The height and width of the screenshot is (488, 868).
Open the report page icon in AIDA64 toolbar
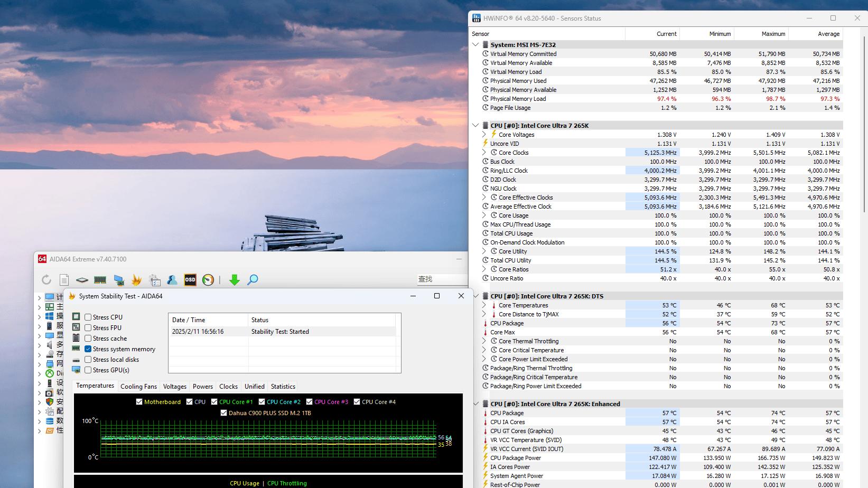(64, 280)
